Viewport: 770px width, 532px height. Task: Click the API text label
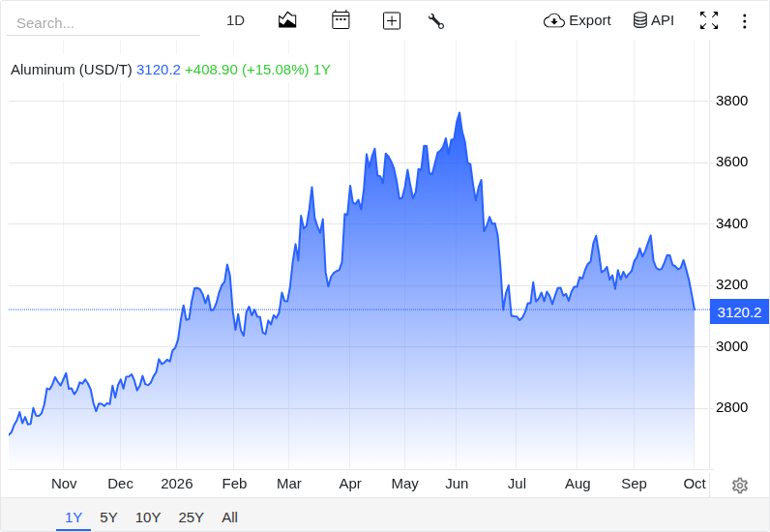tap(663, 20)
